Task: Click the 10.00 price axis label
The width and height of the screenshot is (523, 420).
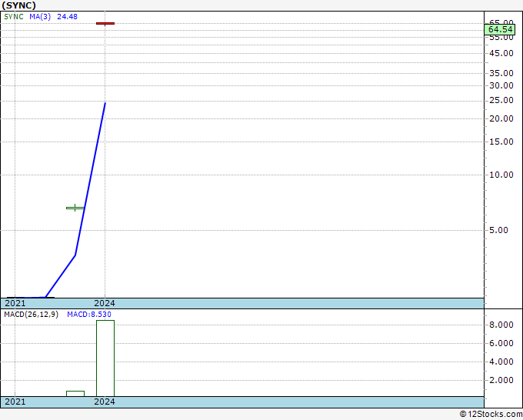Action: click(501, 175)
